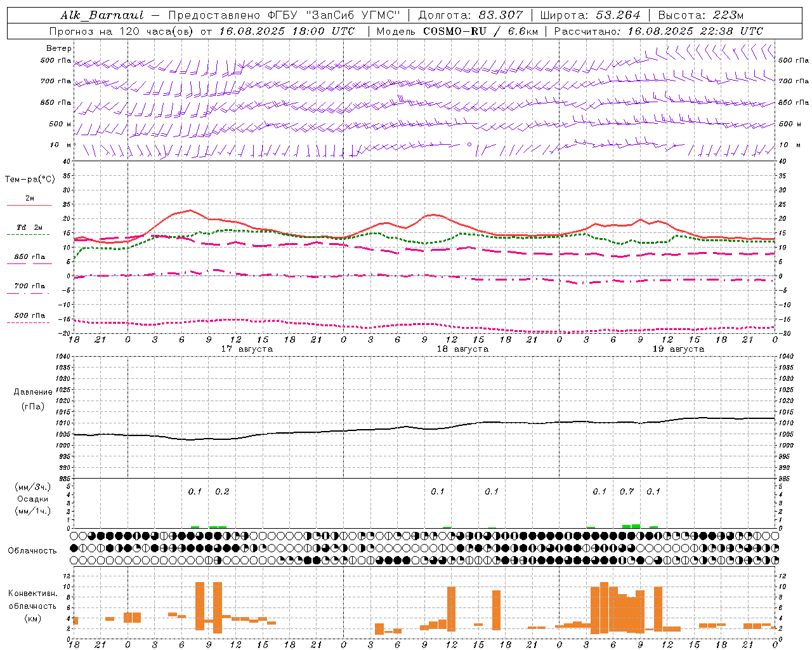Select the precipitation amount 0.7

[x=627, y=492]
